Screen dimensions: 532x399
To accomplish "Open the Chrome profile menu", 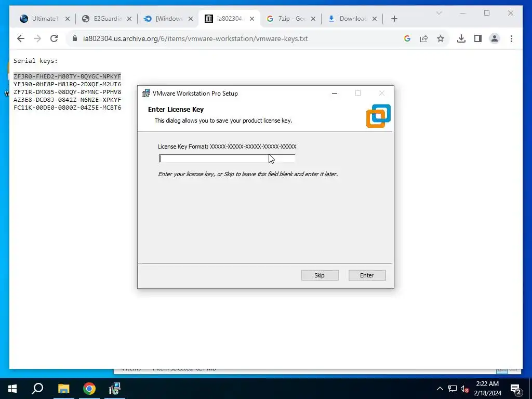I will [x=495, y=38].
